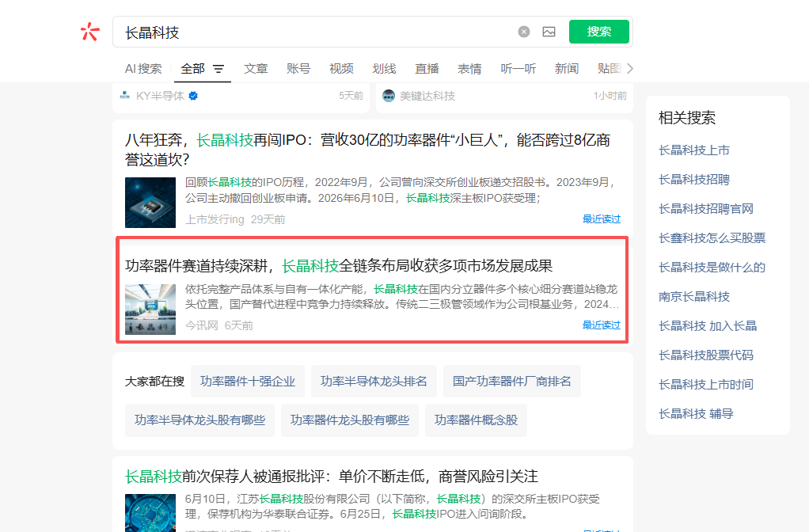This screenshot has height=532, width=809.
Task: Search the suggestion 功率器件龙头股有哪些
Action: [350, 420]
